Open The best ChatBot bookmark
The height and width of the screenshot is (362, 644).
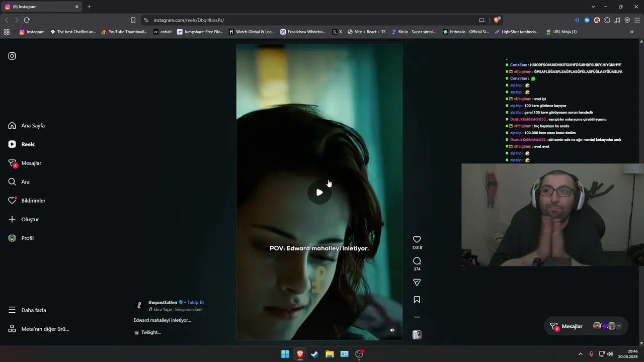(73, 32)
